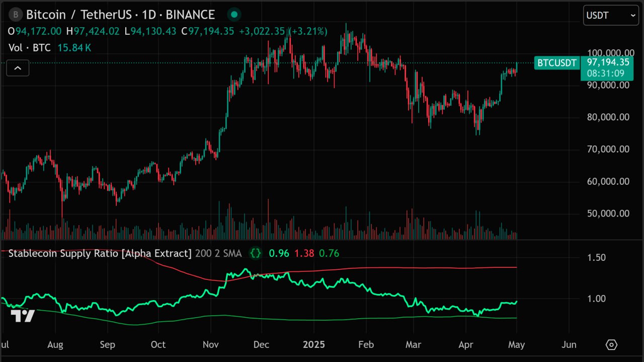Click the indicator parameters 200 2 SMA
Viewport: 644px width, 362px height.
218,253
